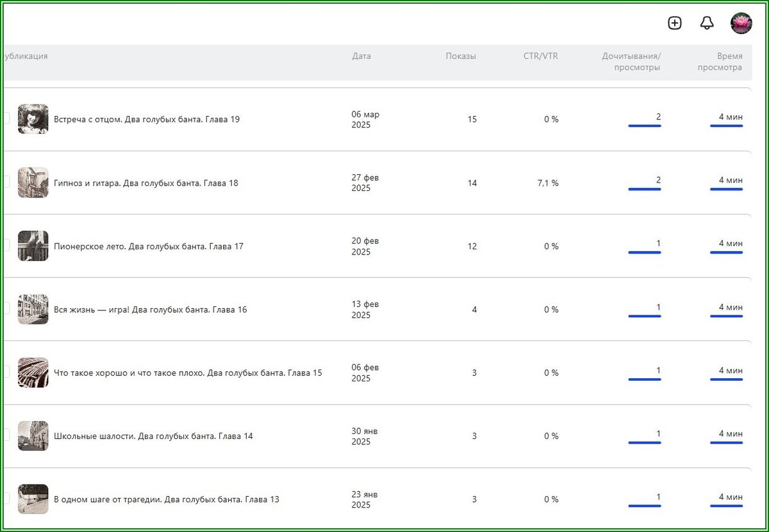Sort by the Дата column header
The height and width of the screenshot is (532, 769).
tap(361, 56)
